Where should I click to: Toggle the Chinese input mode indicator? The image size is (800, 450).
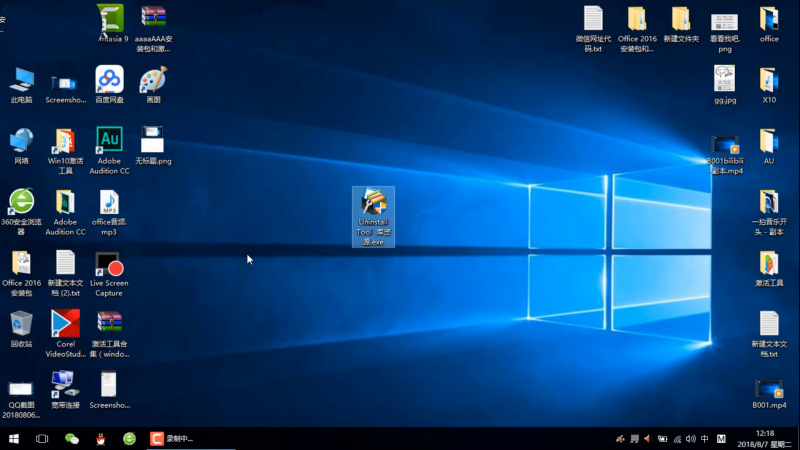(705, 439)
